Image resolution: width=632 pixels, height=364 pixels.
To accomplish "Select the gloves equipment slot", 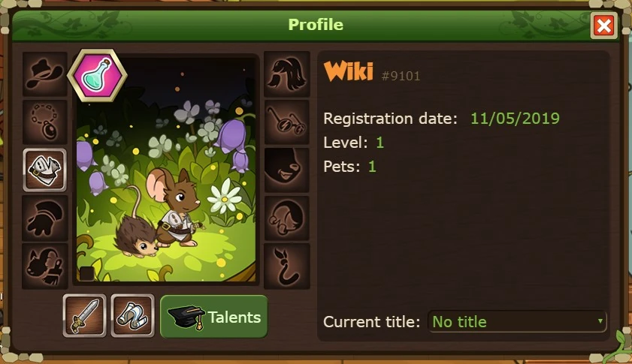I will point(45,218).
